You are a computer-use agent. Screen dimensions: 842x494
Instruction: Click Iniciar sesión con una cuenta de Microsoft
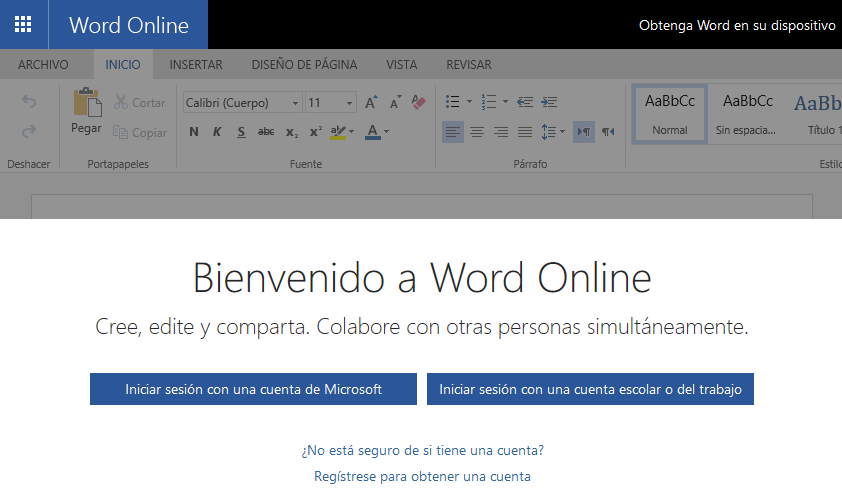click(253, 390)
